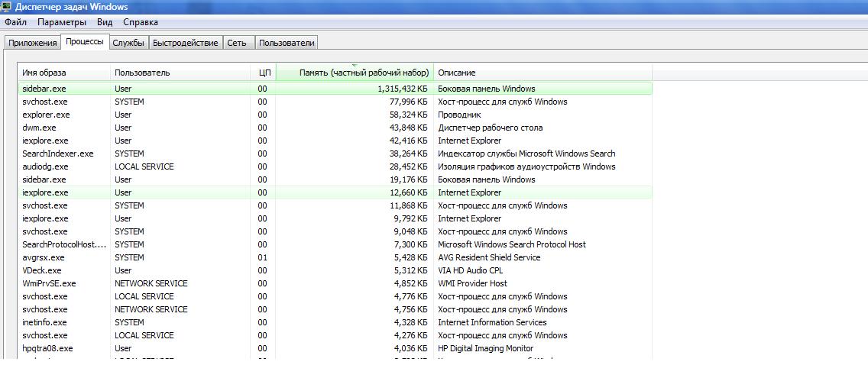Open the Файл menu
Screen dimensions: 868x391
(x=15, y=23)
